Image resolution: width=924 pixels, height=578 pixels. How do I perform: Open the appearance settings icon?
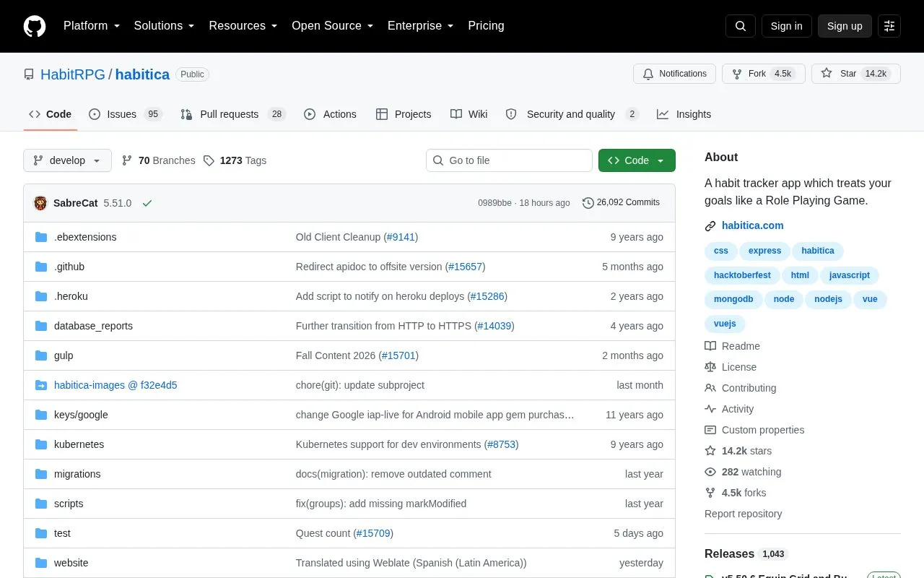coord(889,26)
